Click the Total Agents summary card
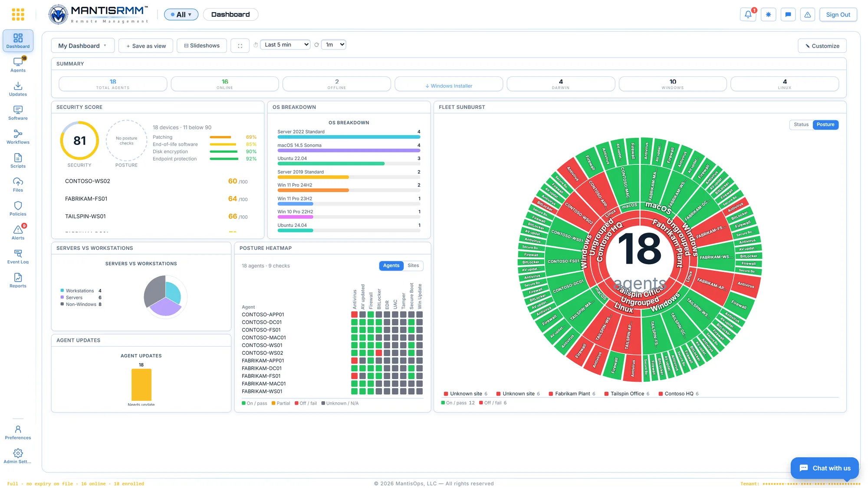Viewport: 868px width, 488px height. pyautogui.click(x=113, y=84)
